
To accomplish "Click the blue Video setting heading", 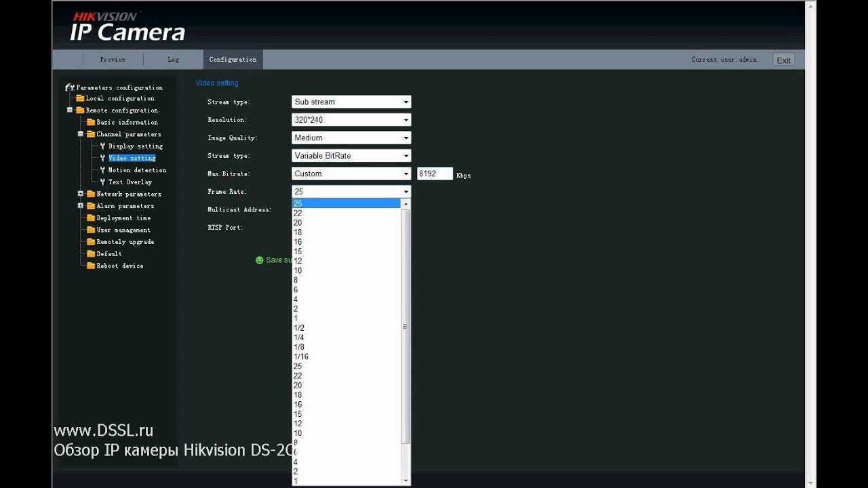I will (x=217, y=83).
